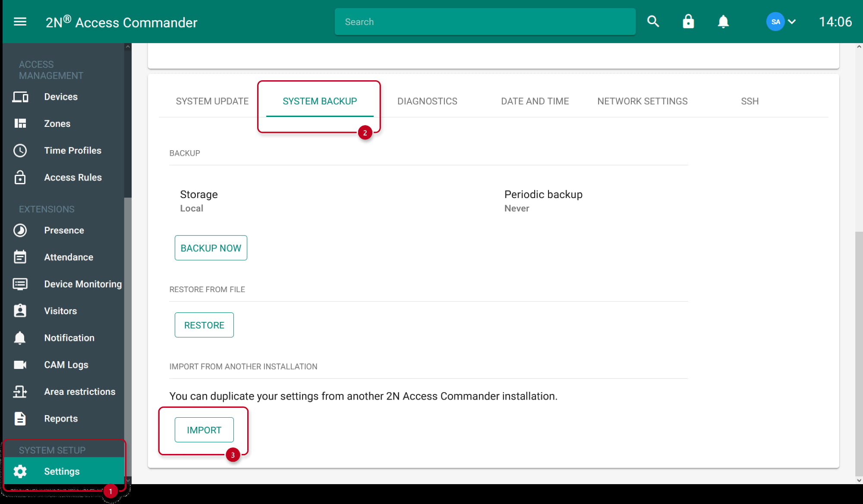Open Date and Time tab
This screenshot has width=863, height=504.
(x=535, y=101)
